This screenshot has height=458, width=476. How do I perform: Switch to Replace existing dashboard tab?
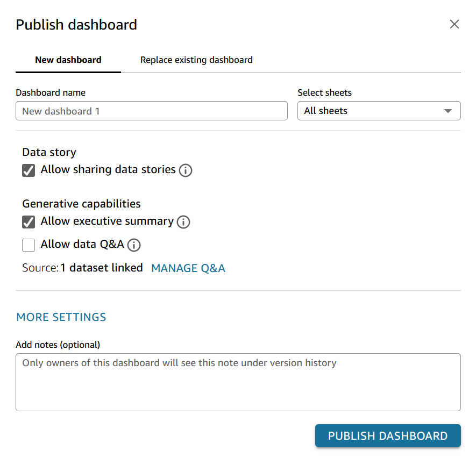click(196, 60)
